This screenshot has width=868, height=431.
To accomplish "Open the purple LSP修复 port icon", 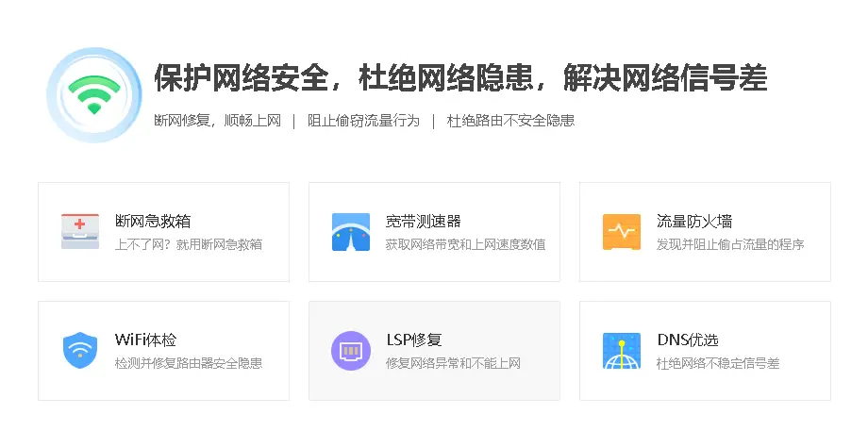I will coord(351,350).
